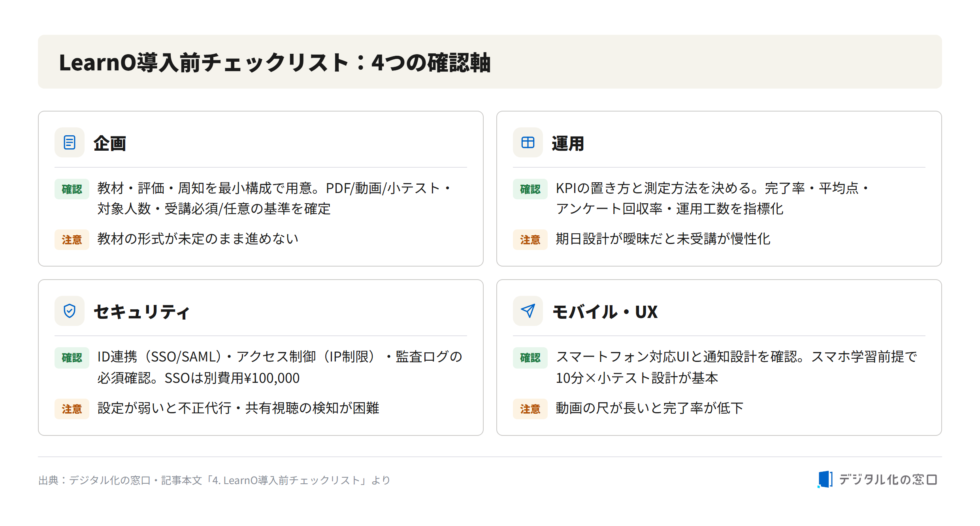Viewport: 980px width, 526px height.
Task: Click the デジタル化の窓口 logo icon
Action: (x=825, y=479)
